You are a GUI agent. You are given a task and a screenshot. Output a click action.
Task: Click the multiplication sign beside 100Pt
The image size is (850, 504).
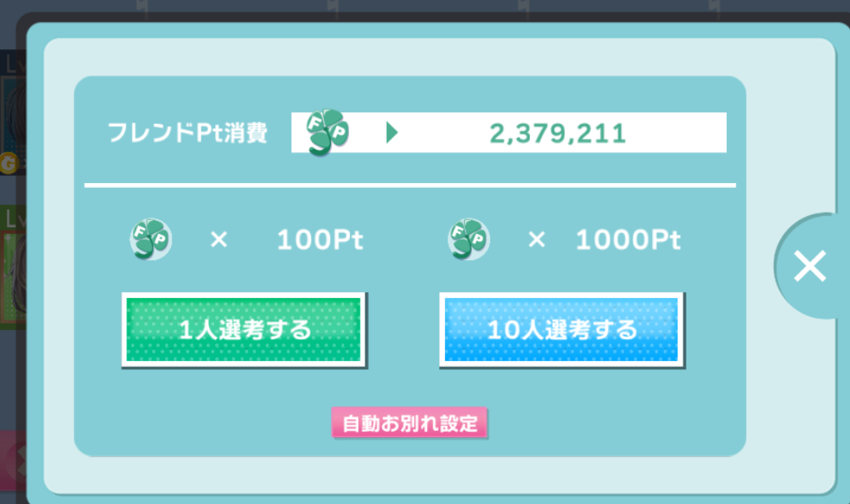[219, 239]
